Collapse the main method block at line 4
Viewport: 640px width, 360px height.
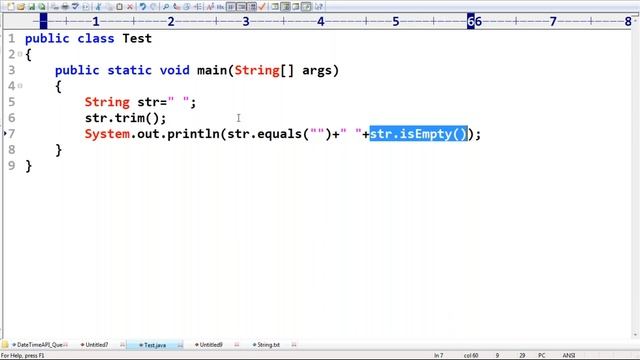[x=20, y=86]
